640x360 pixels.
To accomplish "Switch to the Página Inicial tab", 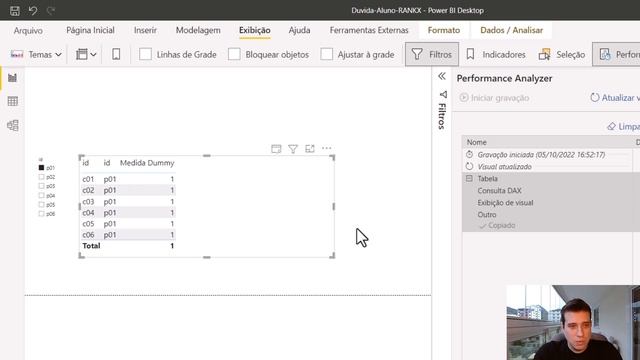I will pos(90,30).
